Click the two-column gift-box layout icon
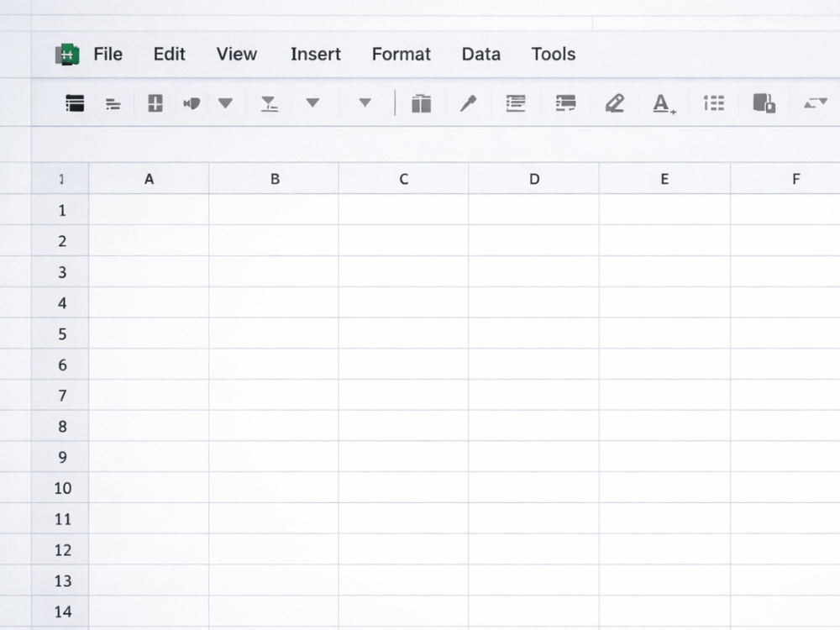The image size is (840, 630). point(421,103)
